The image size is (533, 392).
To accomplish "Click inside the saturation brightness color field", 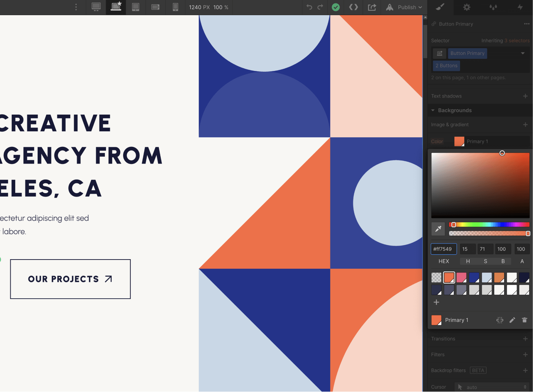I will coord(480,185).
